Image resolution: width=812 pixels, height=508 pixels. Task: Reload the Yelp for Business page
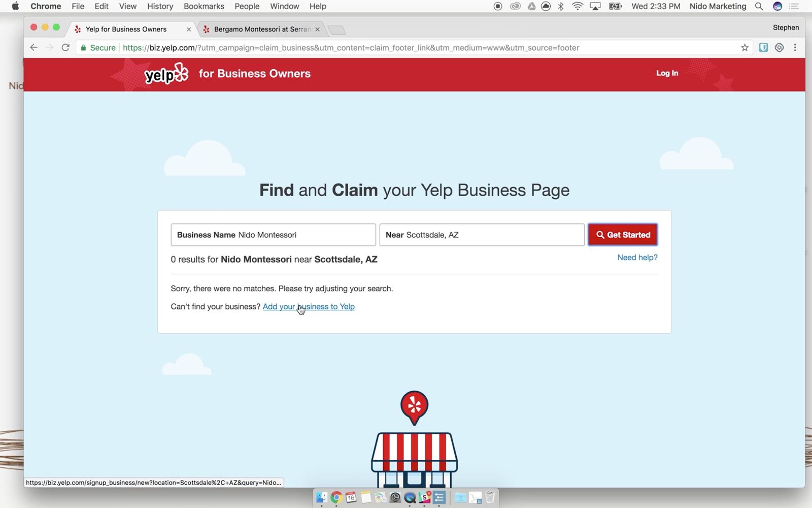(65, 48)
